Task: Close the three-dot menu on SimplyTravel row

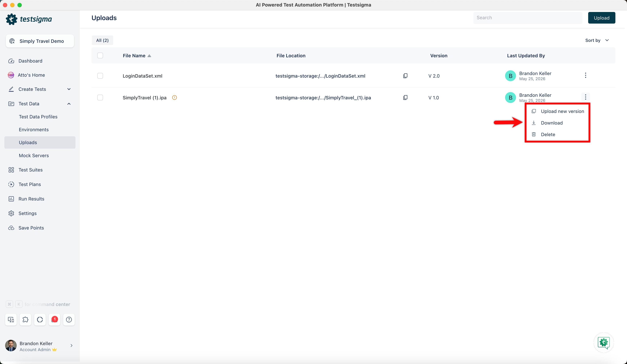Action: [585, 97]
